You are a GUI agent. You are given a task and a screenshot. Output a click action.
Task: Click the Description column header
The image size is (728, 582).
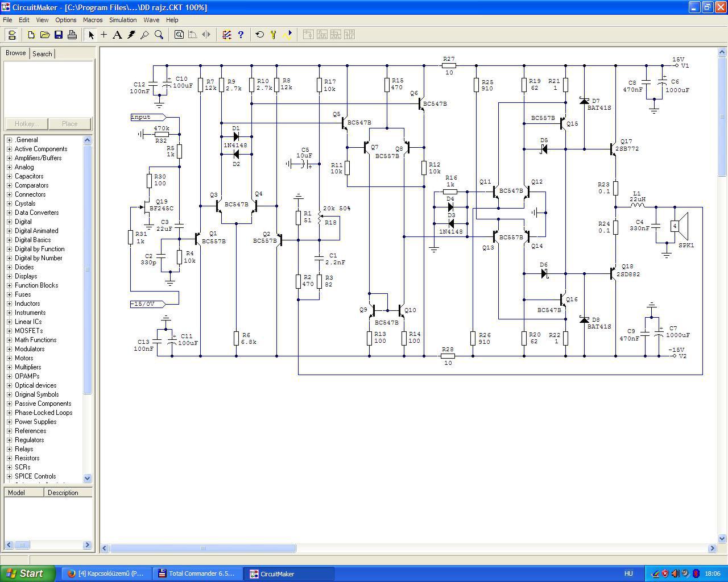(x=68, y=493)
